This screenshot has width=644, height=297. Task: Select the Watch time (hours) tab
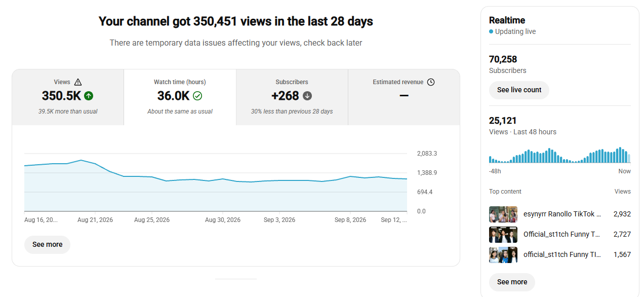[180, 97]
